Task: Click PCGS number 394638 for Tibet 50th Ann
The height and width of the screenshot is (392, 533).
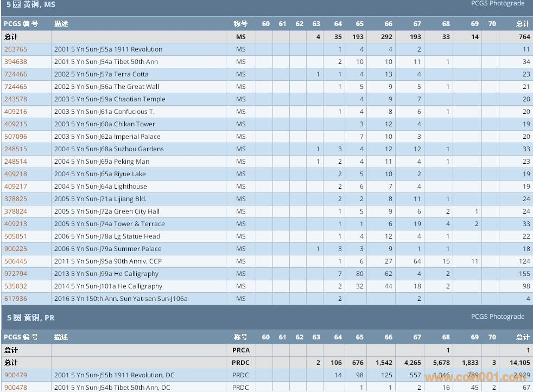Action: 15,62
